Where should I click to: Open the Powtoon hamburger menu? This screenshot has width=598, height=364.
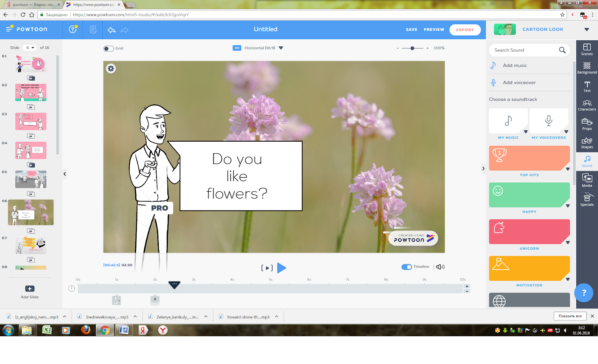tap(9, 29)
